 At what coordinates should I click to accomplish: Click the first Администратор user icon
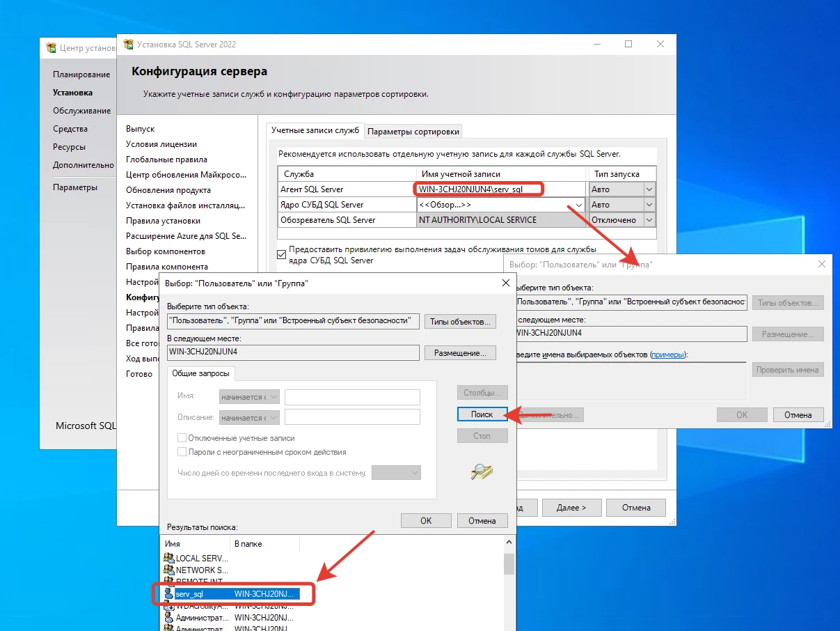click(168, 617)
